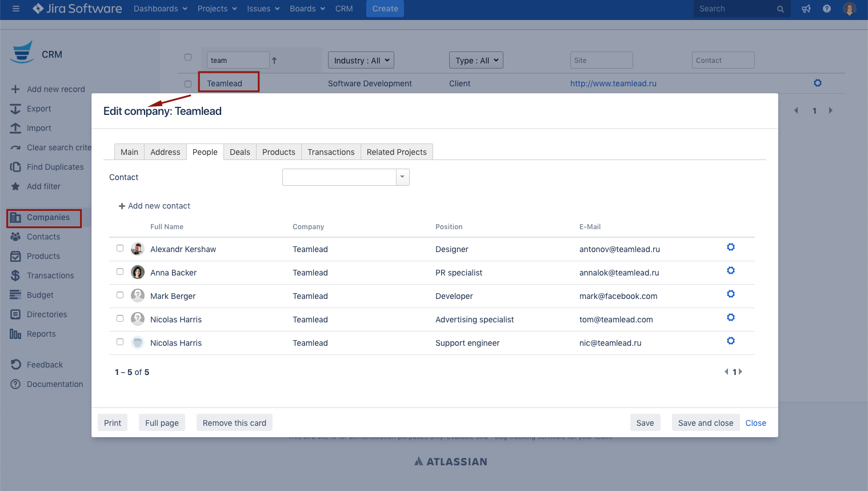Click the Search field in top bar
Image resolution: width=868 pixels, height=491 pixels.
tap(734, 9)
